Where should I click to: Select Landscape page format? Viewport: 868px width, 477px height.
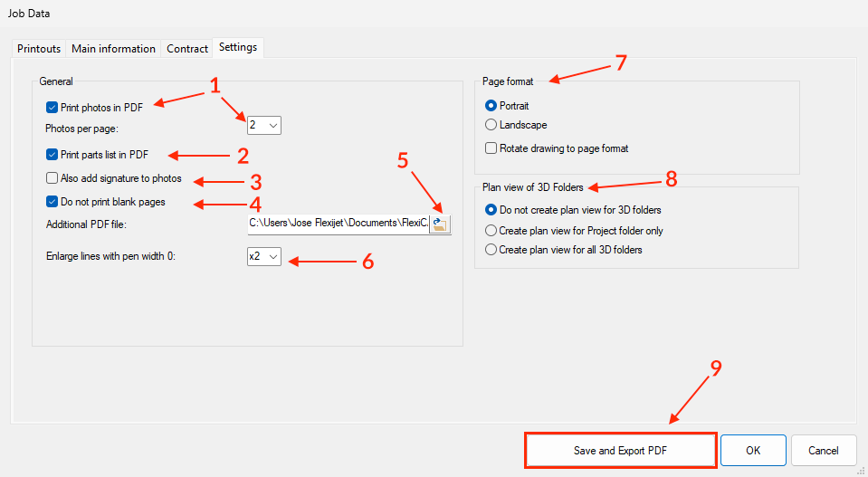pyautogui.click(x=491, y=125)
